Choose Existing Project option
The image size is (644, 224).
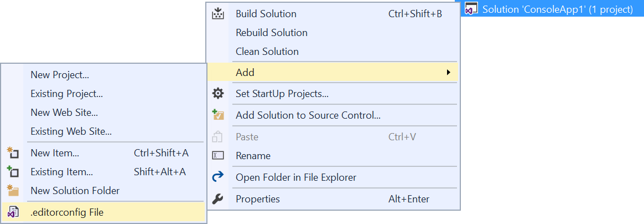66,94
